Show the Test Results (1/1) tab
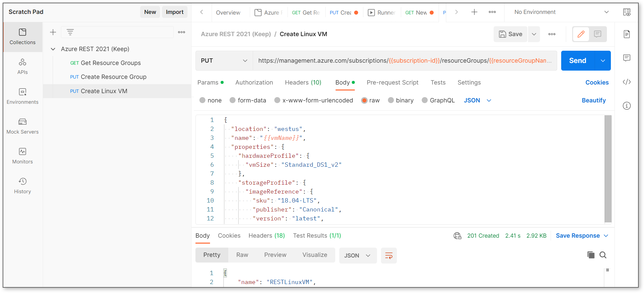The image size is (644, 293). pyautogui.click(x=317, y=236)
